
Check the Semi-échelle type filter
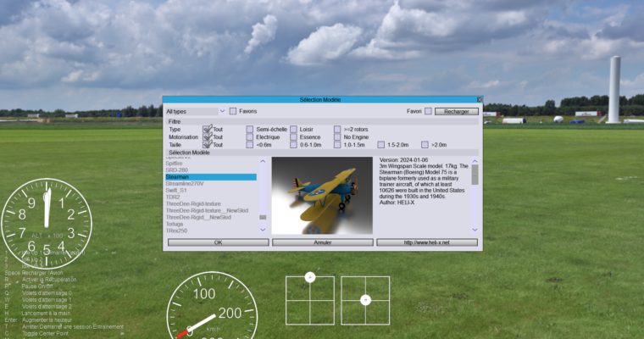pos(250,129)
